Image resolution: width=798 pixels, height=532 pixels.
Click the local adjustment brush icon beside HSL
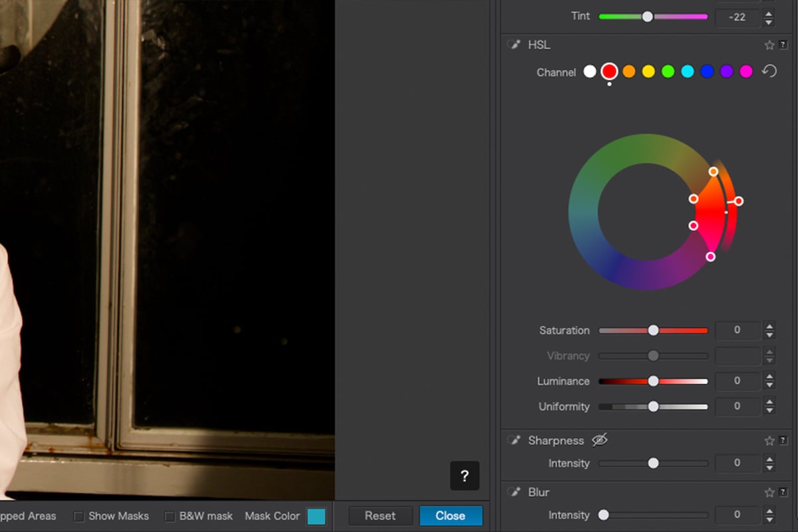(x=513, y=44)
